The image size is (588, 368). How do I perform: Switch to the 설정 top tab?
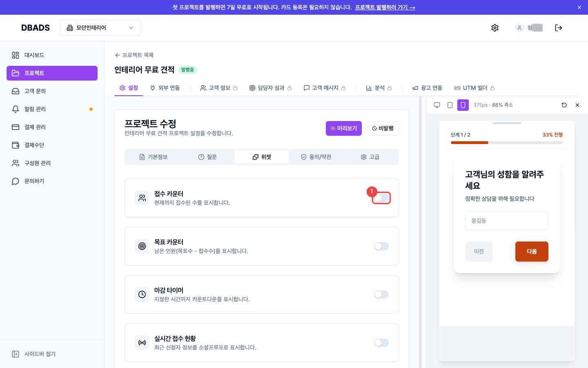[x=129, y=88]
